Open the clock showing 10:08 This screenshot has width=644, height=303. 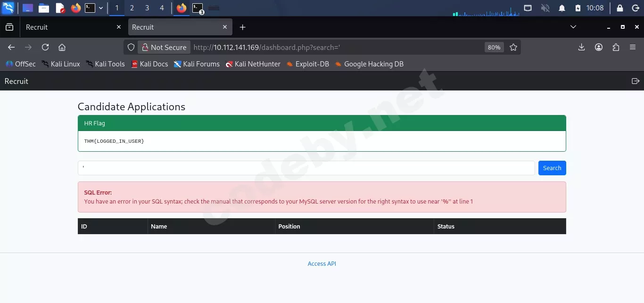tap(595, 8)
